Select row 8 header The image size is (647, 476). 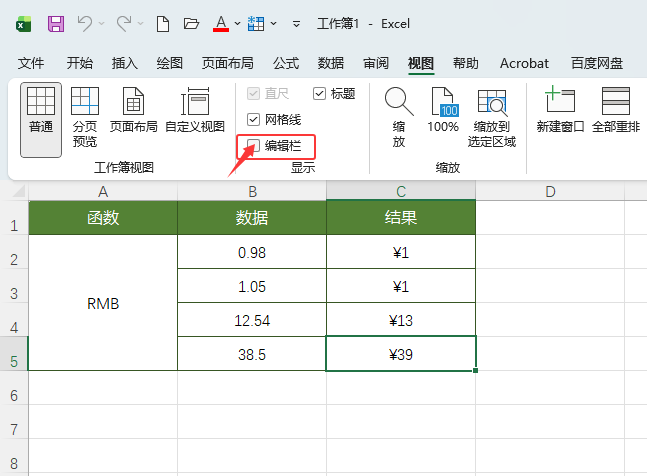[x=14, y=456]
